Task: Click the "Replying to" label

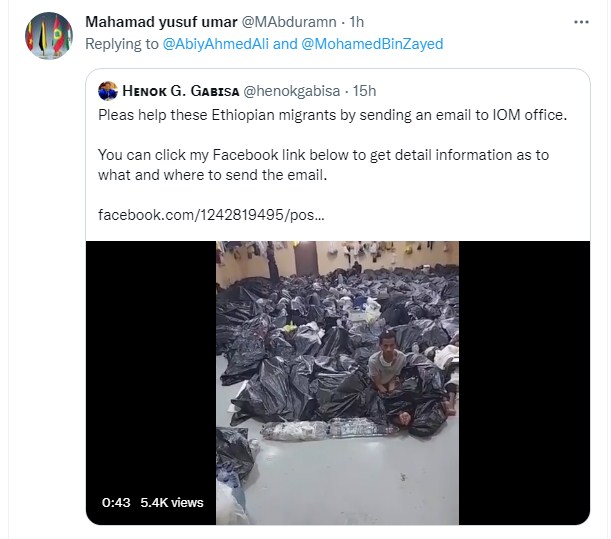Action: tap(123, 44)
